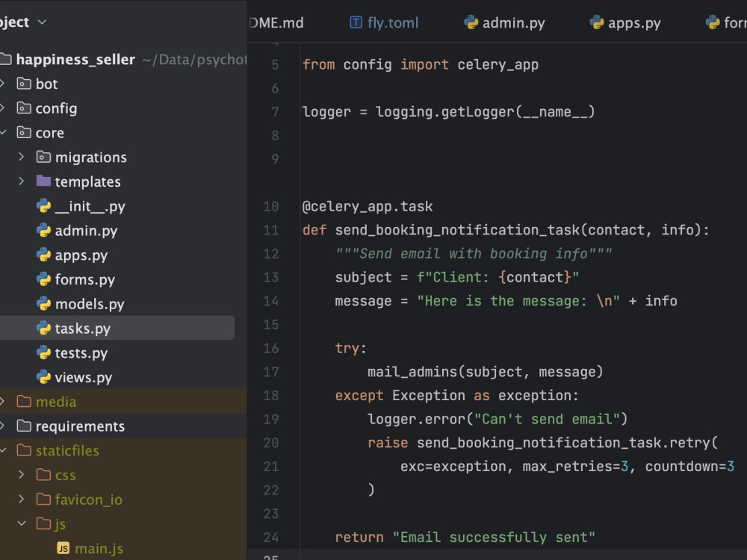747x560 pixels.
Task: Click the Python icon beside apps.py in tree
Action: tap(43, 255)
